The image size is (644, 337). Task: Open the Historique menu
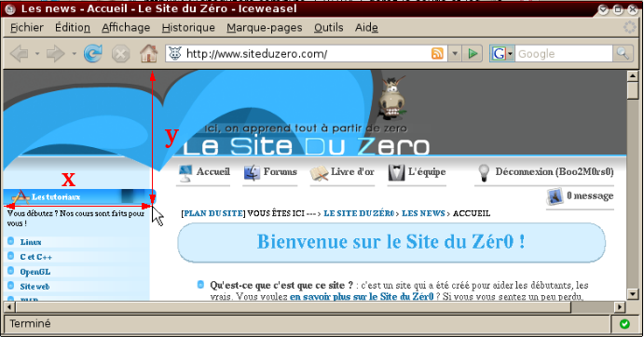point(188,28)
